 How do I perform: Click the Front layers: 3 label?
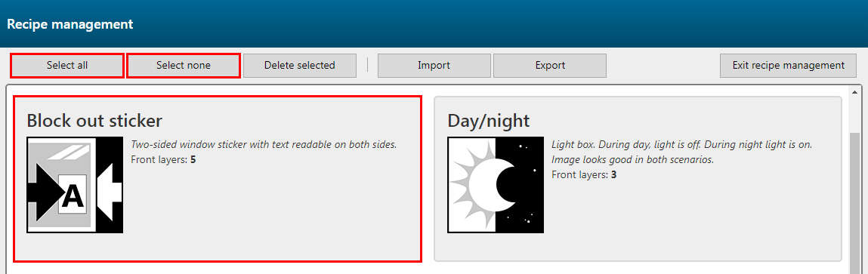pyautogui.click(x=584, y=175)
